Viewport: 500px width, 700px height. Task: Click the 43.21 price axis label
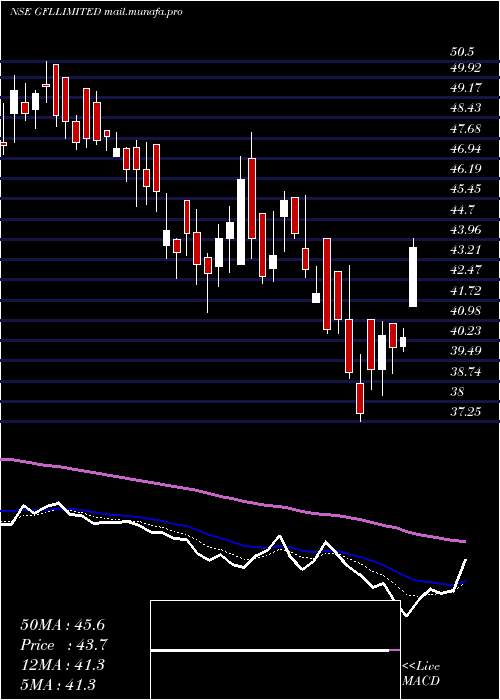pyautogui.click(x=466, y=250)
